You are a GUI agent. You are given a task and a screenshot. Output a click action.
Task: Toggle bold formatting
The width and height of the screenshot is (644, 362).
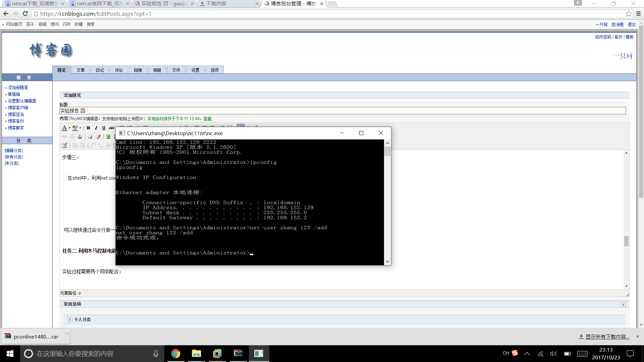(89, 128)
